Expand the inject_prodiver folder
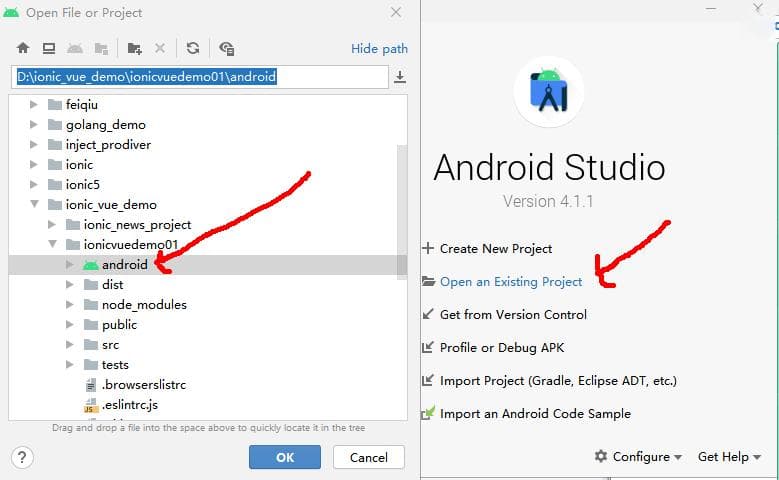 33,145
